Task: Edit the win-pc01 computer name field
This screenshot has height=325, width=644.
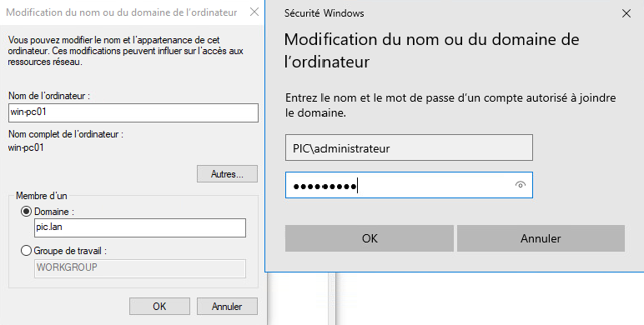Action: (x=133, y=112)
